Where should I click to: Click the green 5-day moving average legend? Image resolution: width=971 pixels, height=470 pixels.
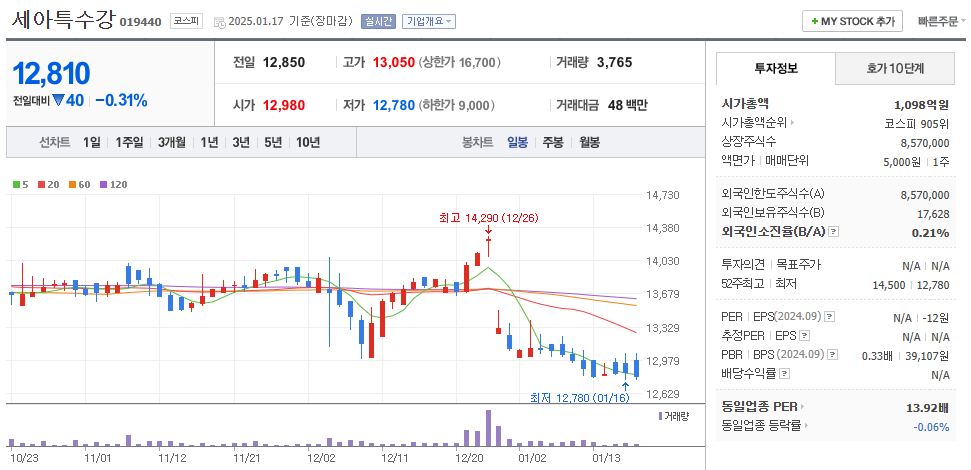[x=20, y=184]
